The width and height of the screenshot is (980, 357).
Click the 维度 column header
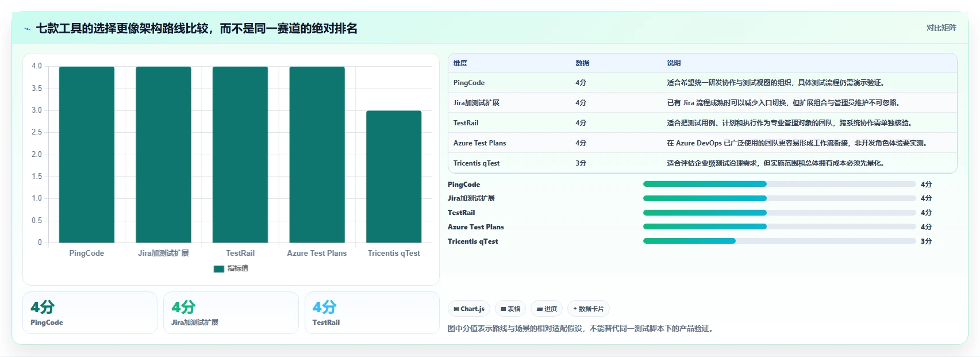[x=460, y=63]
